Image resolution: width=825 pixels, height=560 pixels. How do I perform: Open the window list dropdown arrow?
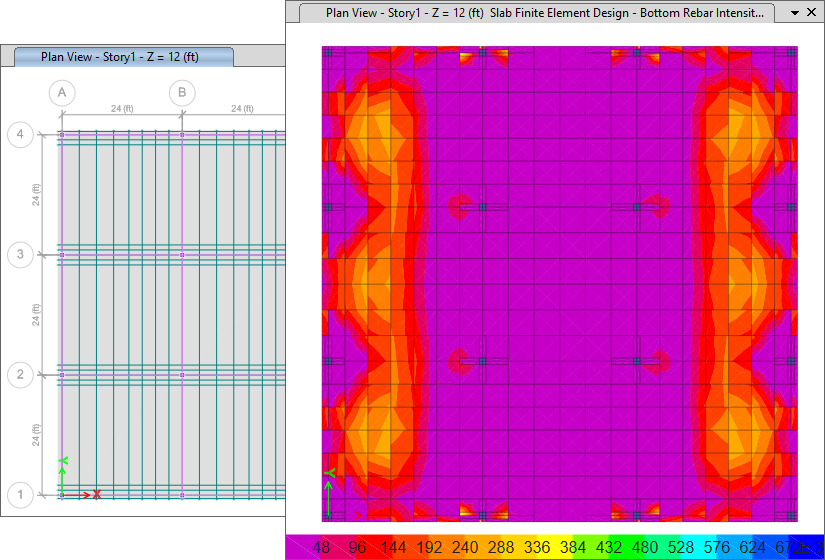click(795, 13)
